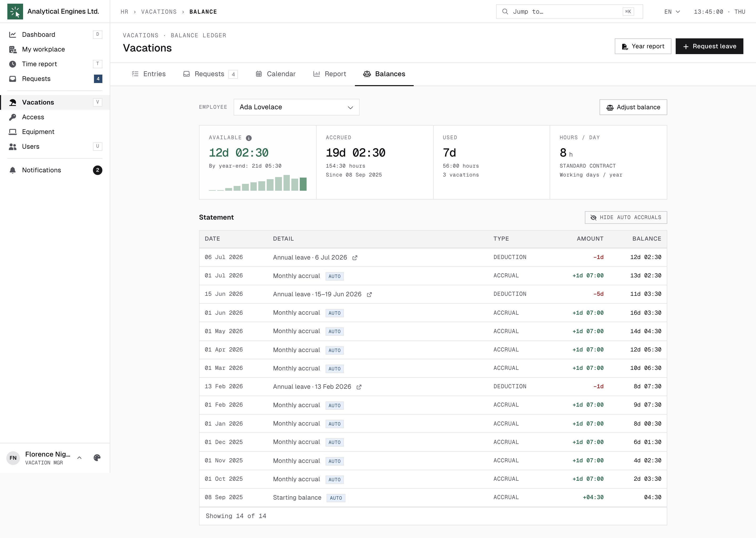Click Showing 14 of 14 footer text
This screenshot has height=538, width=756.
236,516
